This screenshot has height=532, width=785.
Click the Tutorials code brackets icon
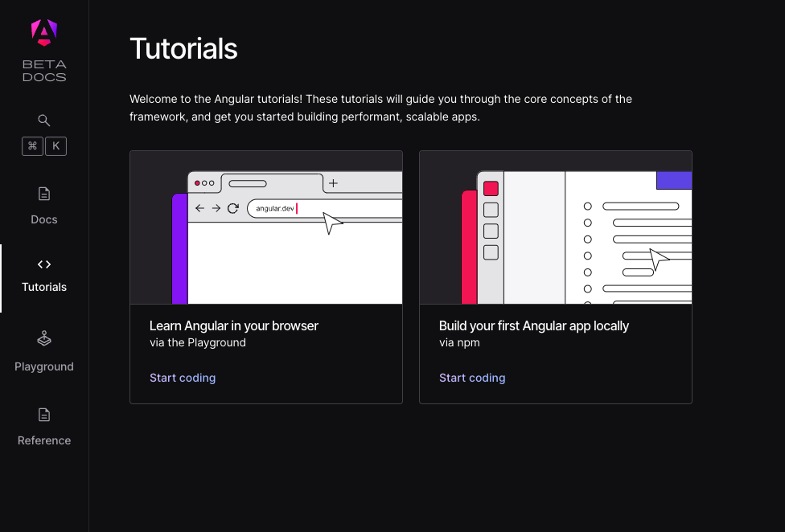(43, 264)
